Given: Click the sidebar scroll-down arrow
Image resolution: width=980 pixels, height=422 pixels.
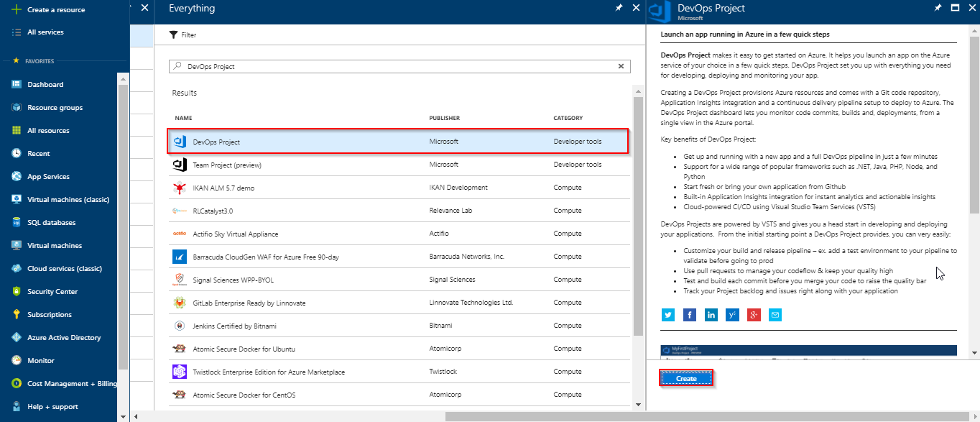Looking at the screenshot, I should (124, 416).
